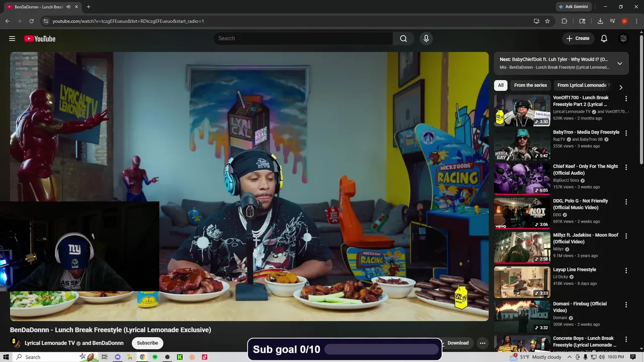Image resolution: width=644 pixels, height=362 pixels.
Task: Click the search magnifier button
Action: (404, 39)
